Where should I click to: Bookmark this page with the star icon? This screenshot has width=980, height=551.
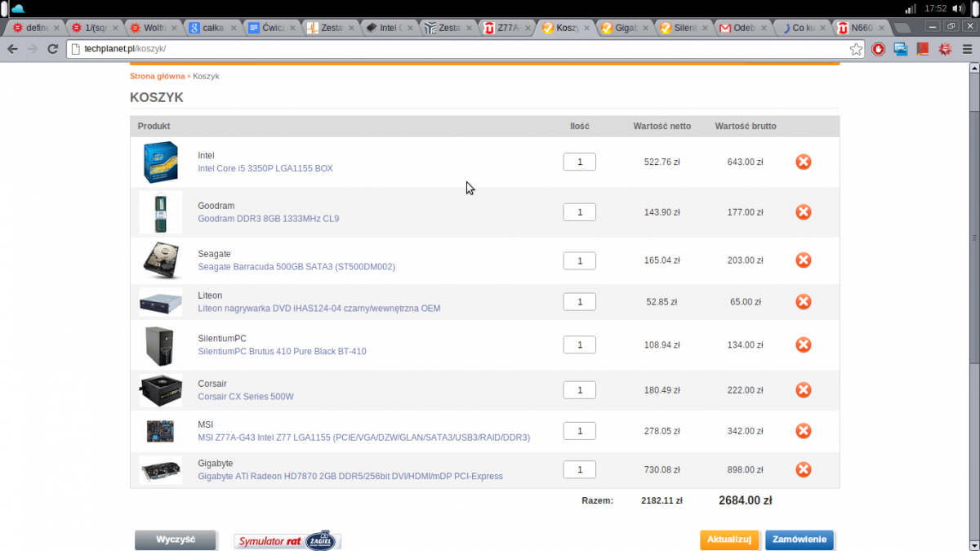click(856, 49)
